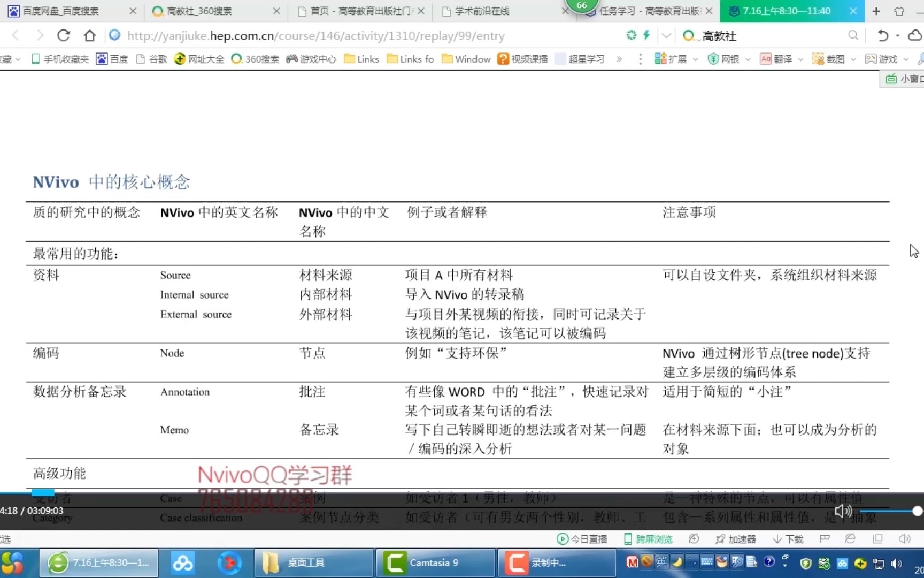
Task: Click the 加速器 accelerator rocket icon
Action: click(x=720, y=539)
